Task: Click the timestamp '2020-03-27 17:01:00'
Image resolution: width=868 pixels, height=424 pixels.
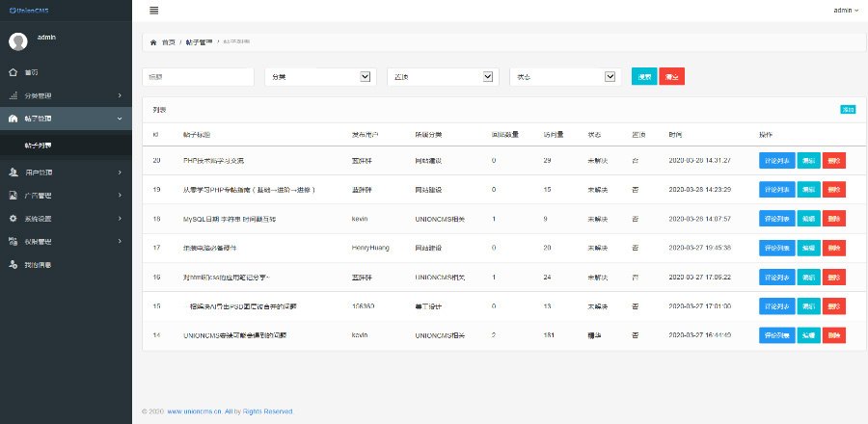Action: point(700,305)
